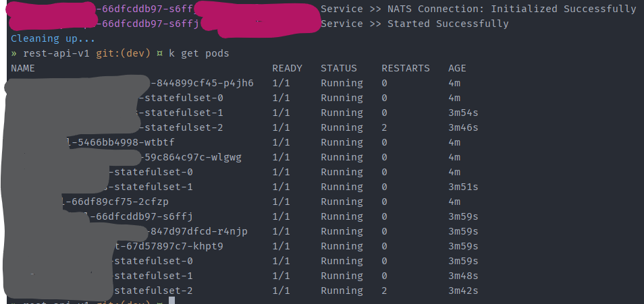Screen dimensions: 644x304
Task: Click the NAME column header
Action: [23, 68]
